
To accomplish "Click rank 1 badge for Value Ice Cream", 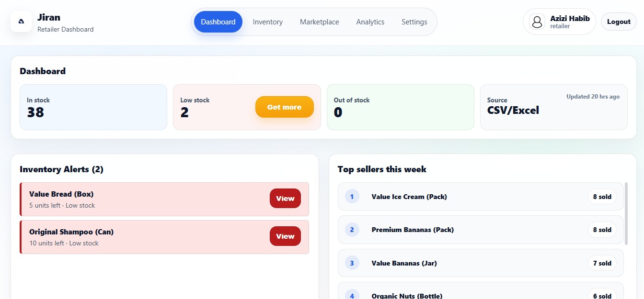I will click(352, 197).
